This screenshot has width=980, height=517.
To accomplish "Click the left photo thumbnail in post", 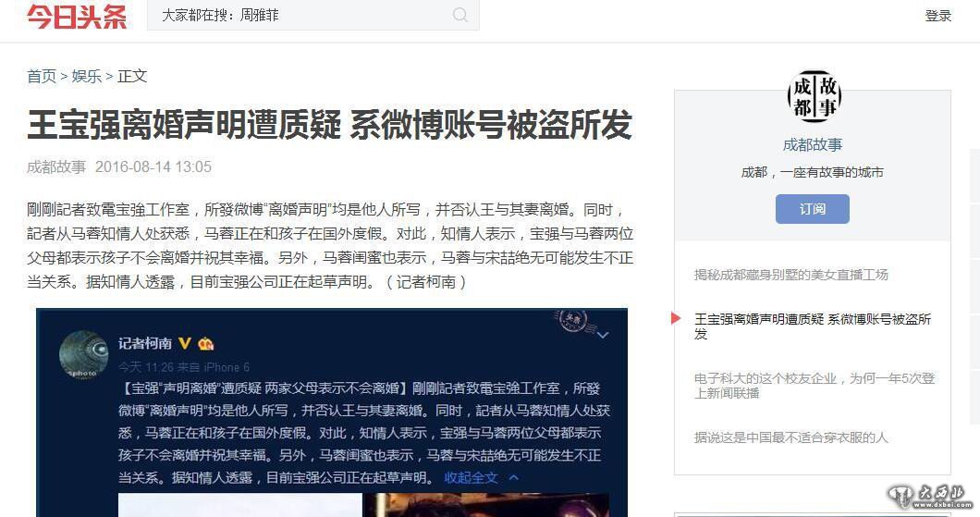I will click(x=240, y=505).
